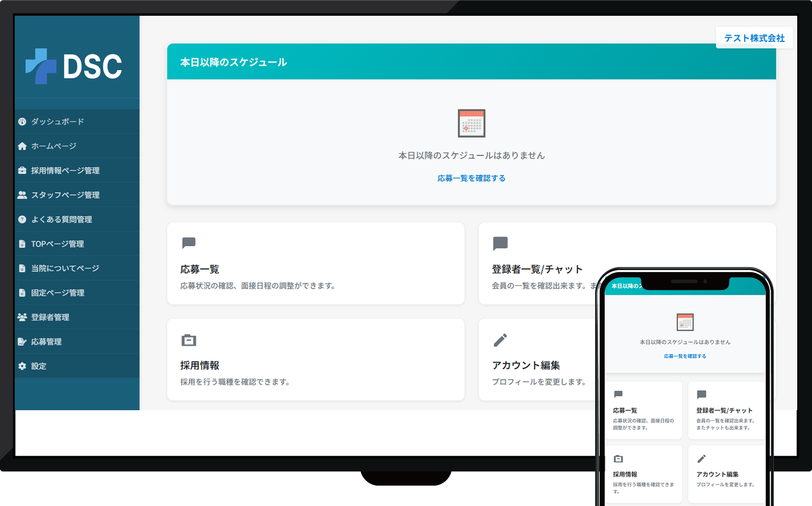Open 当院についてページ in the sidebar menu

(x=77, y=269)
